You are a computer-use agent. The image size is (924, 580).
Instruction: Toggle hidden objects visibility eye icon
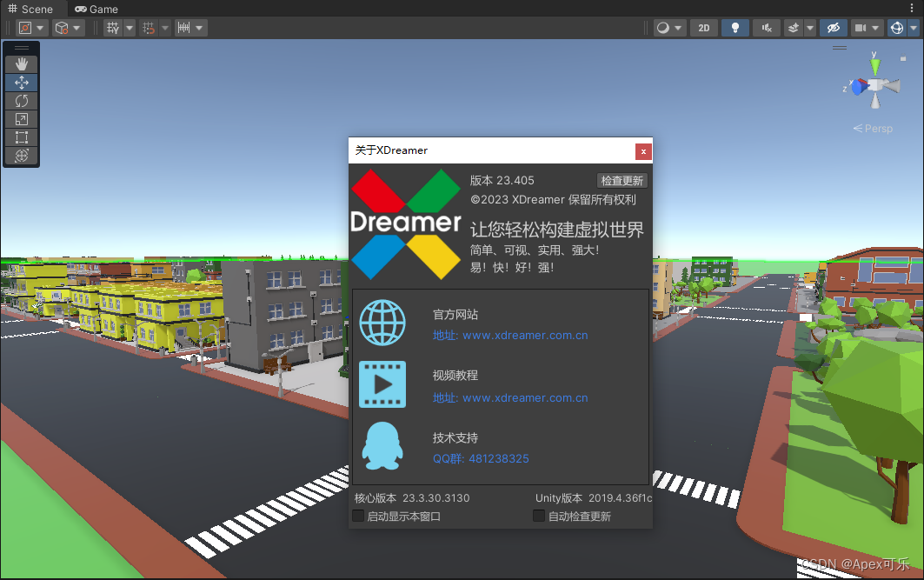[x=834, y=28]
